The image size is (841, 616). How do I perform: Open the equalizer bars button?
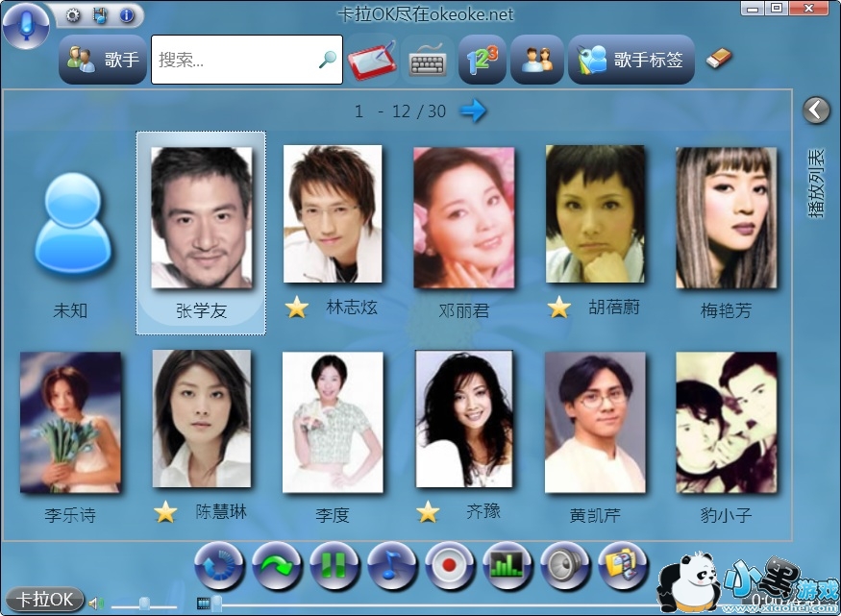[x=507, y=566]
